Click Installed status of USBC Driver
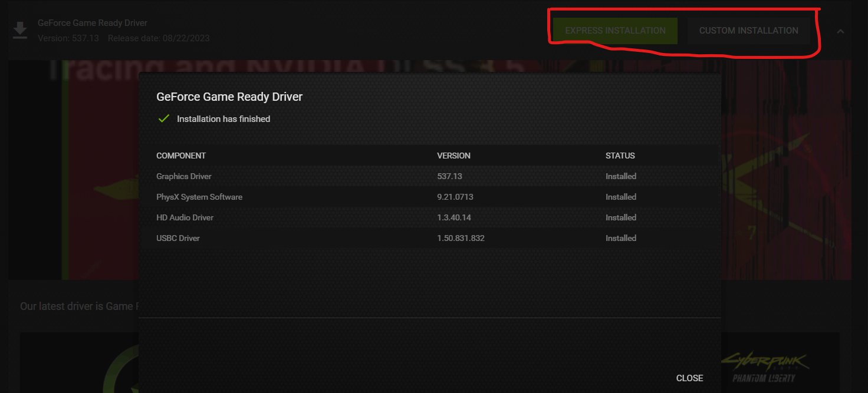Image resolution: width=868 pixels, height=393 pixels. pyautogui.click(x=621, y=238)
